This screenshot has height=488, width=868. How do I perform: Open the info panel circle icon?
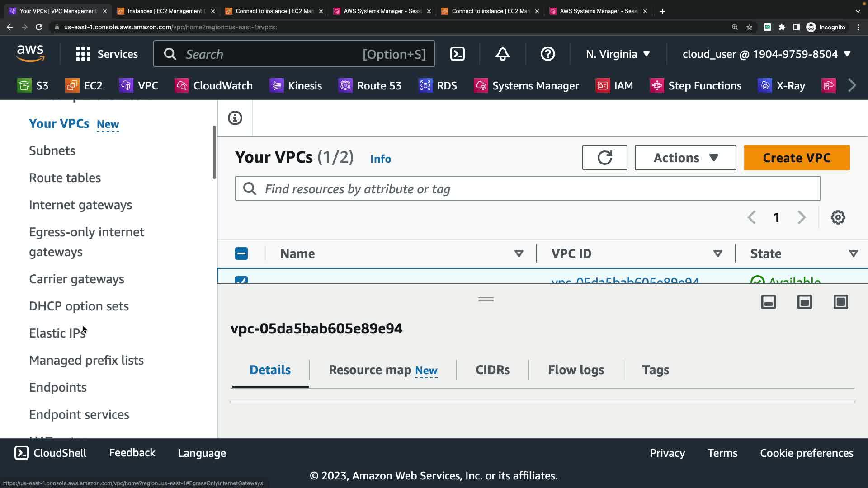tap(235, 118)
